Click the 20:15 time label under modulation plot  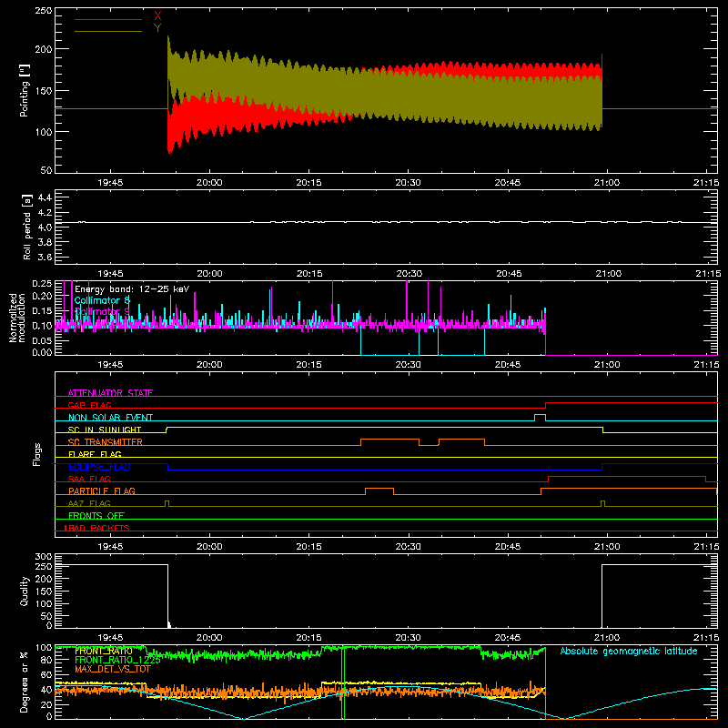pyautogui.click(x=308, y=365)
